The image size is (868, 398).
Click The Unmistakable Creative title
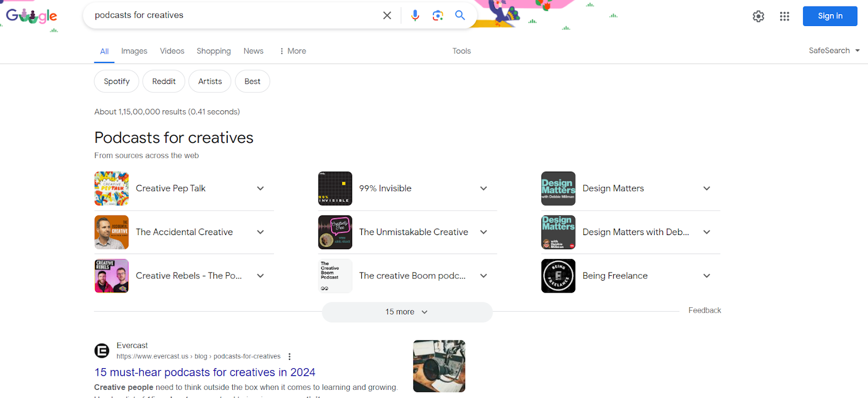pyautogui.click(x=413, y=232)
